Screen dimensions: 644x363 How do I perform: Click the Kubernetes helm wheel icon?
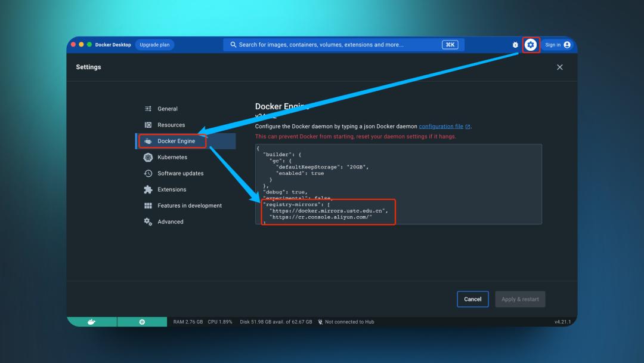[148, 157]
